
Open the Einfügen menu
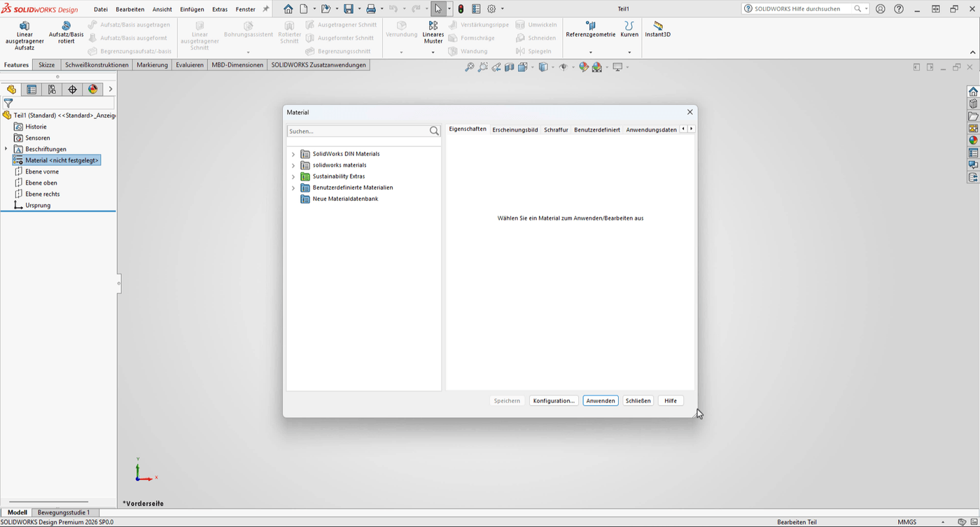[x=192, y=9]
